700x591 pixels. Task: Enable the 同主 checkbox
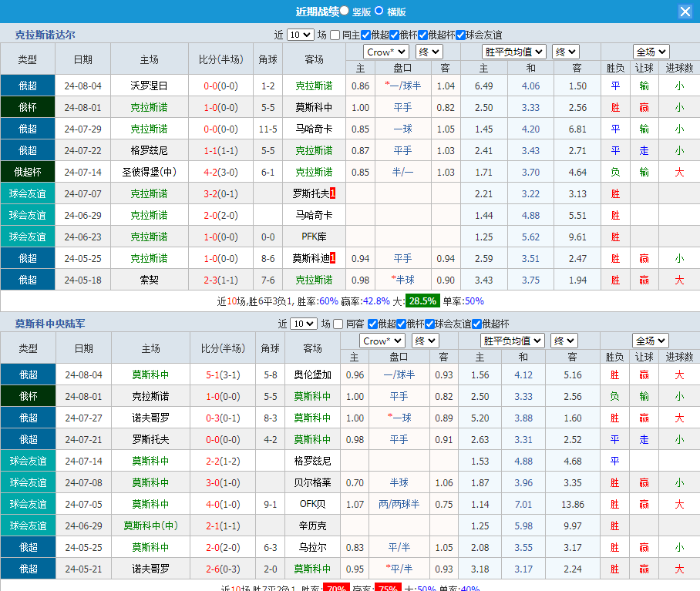click(x=333, y=35)
